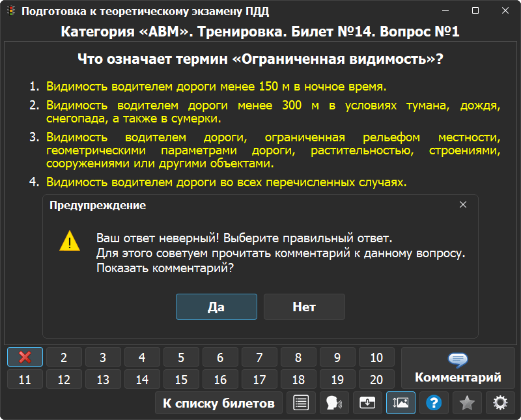Jump to question 7
Screen dimensions: 521x420
[x=259, y=357]
